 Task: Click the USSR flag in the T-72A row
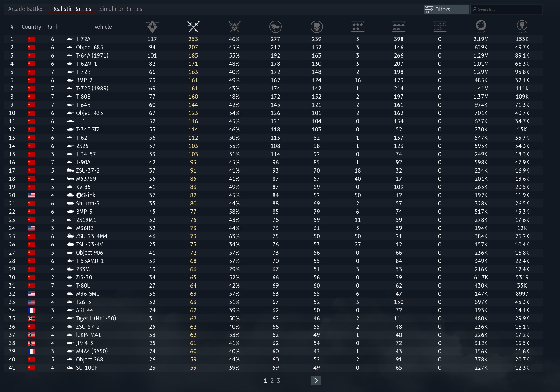pos(31,39)
